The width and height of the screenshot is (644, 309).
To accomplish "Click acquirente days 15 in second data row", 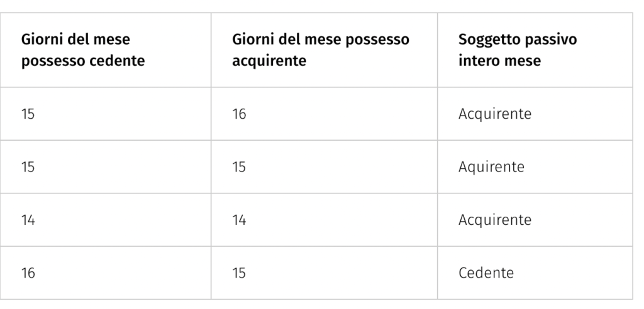I will pyautogui.click(x=240, y=168).
